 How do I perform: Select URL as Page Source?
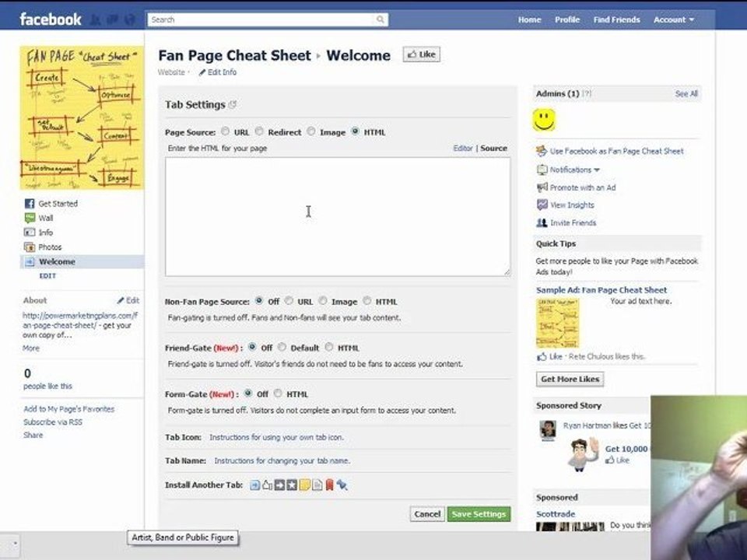[225, 131]
